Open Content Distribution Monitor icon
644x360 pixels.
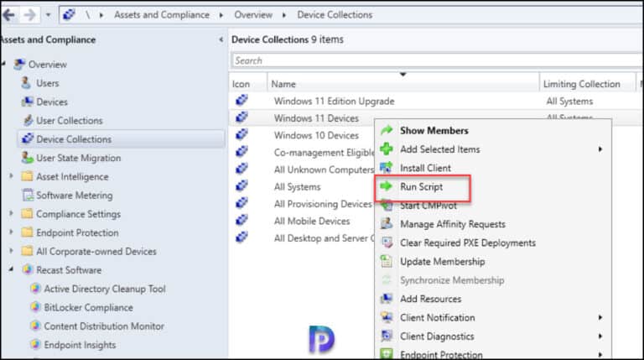click(x=36, y=326)
